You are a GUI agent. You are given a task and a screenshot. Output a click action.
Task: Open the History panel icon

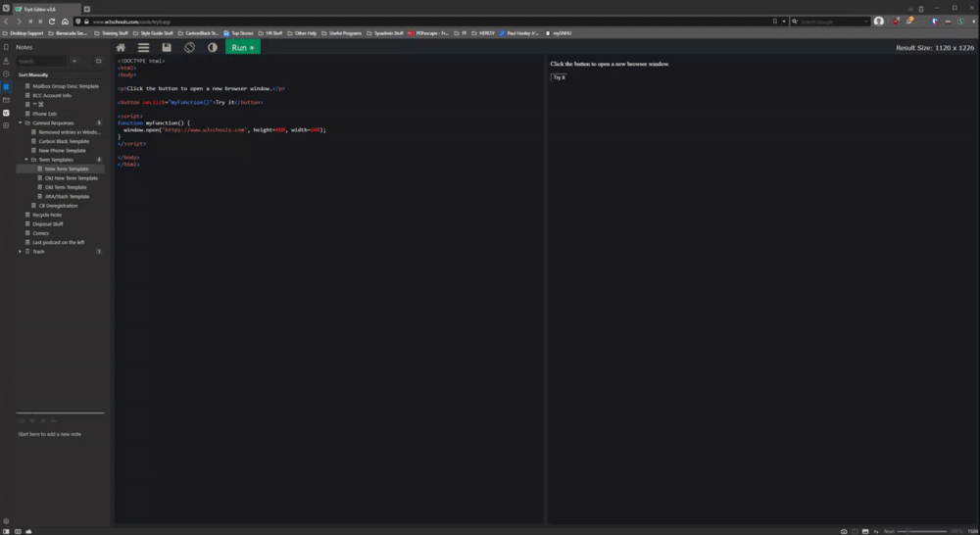coord(6,73)
